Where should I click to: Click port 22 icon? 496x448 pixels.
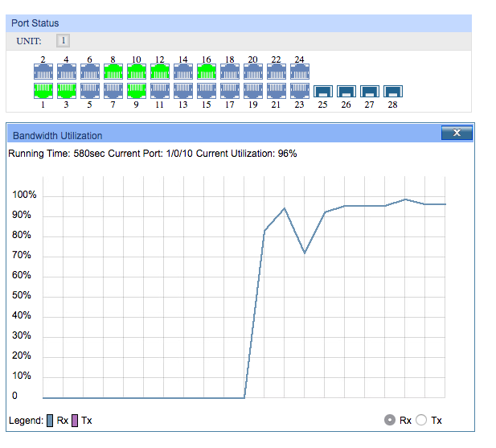tap(277, 72)
